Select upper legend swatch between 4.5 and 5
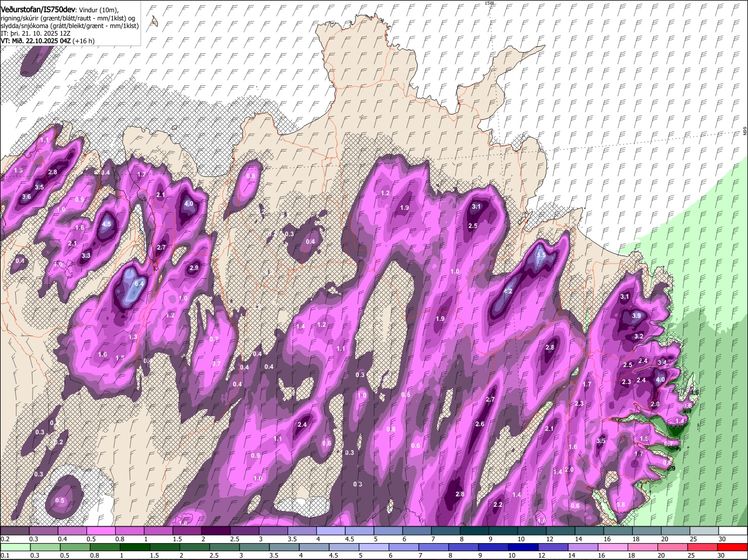The height and width of the screenshot is (560, 748). click(x=358, y=531)
